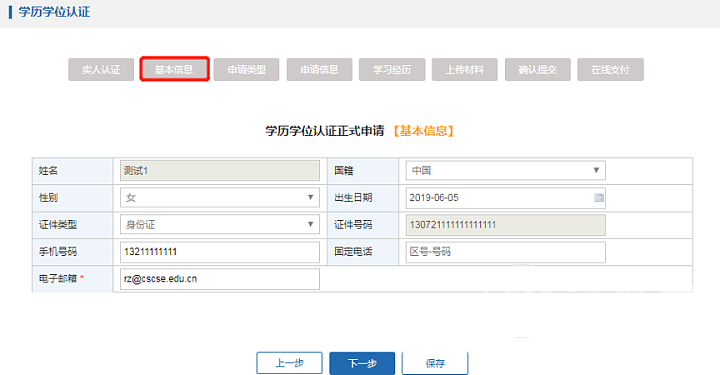Screen dimensions: 720x375
Task: Click the 出生日期 label
Action: click(x=353, y=197)
